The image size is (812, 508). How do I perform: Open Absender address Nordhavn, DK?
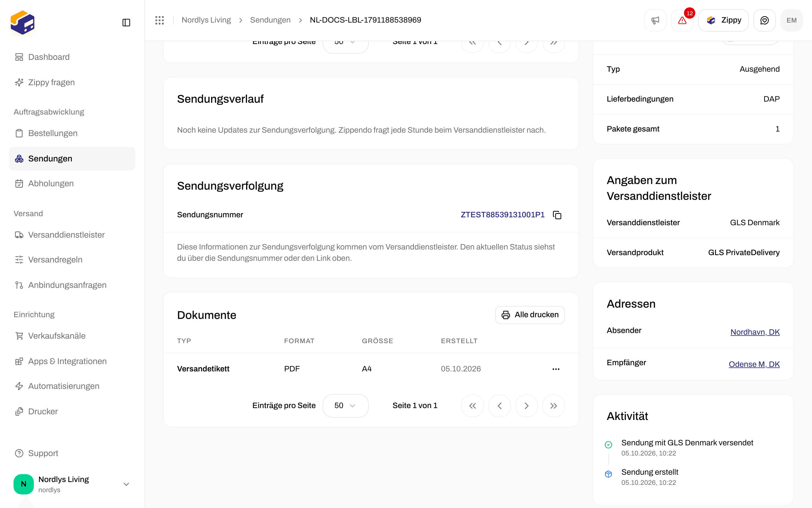pos(755,332)
